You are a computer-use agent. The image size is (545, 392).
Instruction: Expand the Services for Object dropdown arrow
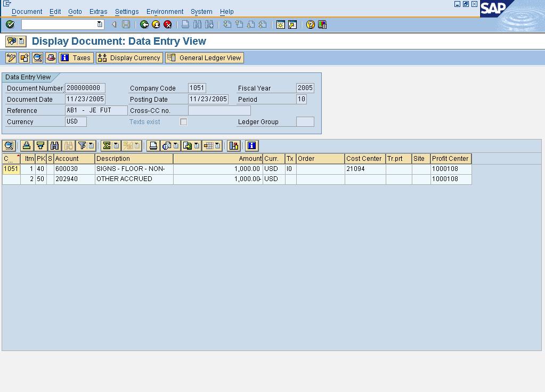(x=21, y=41)
